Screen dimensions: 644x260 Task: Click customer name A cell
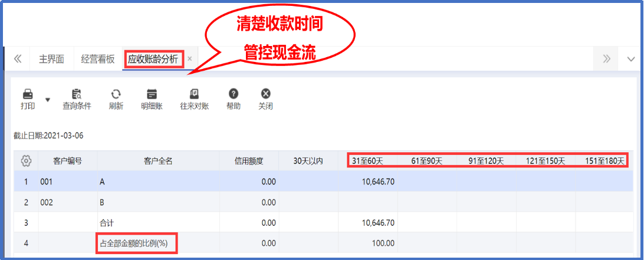click(x=157, y=182)
